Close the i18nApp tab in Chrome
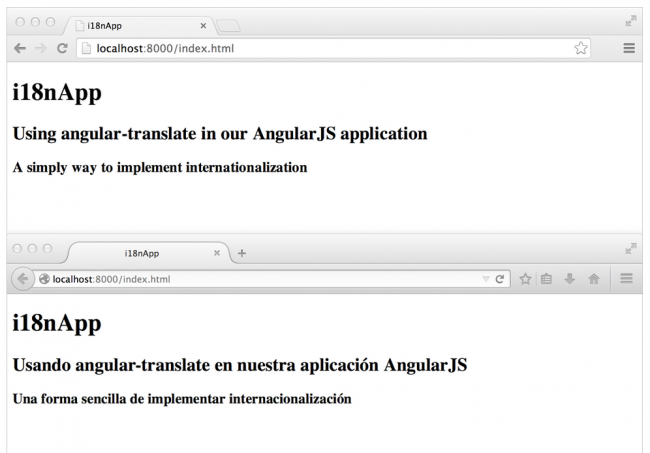Image resolution: width=650 pixels, height=453 pixels. point(204,24)
